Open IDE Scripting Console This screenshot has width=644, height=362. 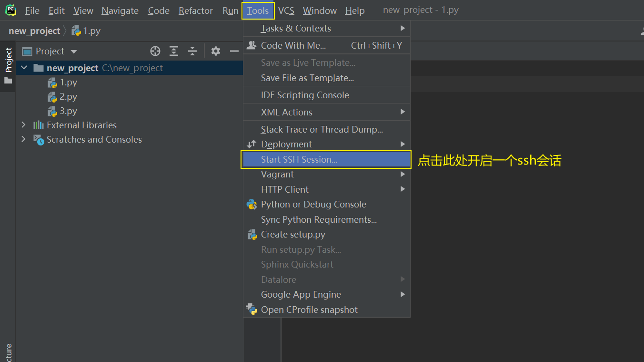[x=327, y=95]
